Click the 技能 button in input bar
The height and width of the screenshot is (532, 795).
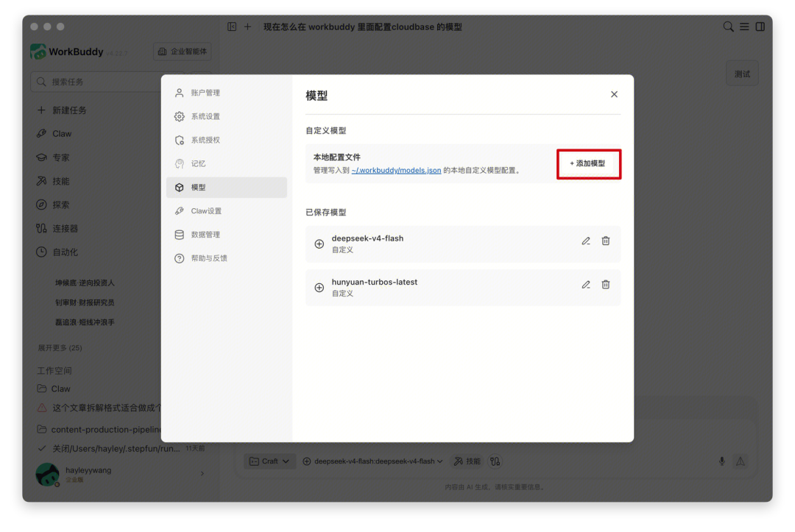pyautogui.click(x=467, y=461)
